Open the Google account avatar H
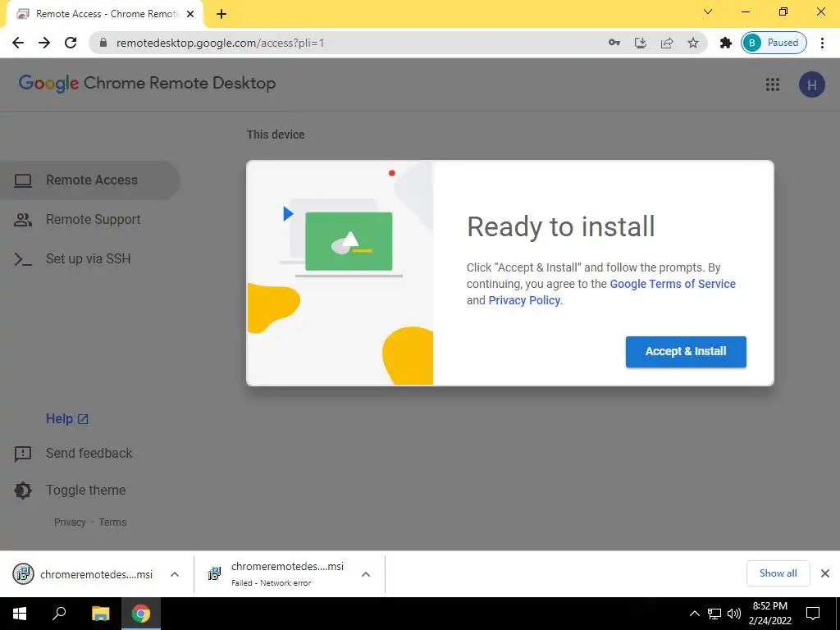Screen dimensions: 840x630 pyautogui.click(x=811, y=84)
